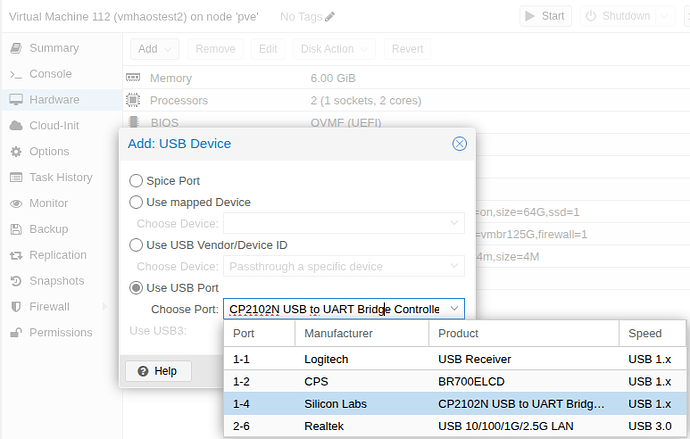The image size is (690, 439).
Task: Open the Backup section
Action: (48, 229)
